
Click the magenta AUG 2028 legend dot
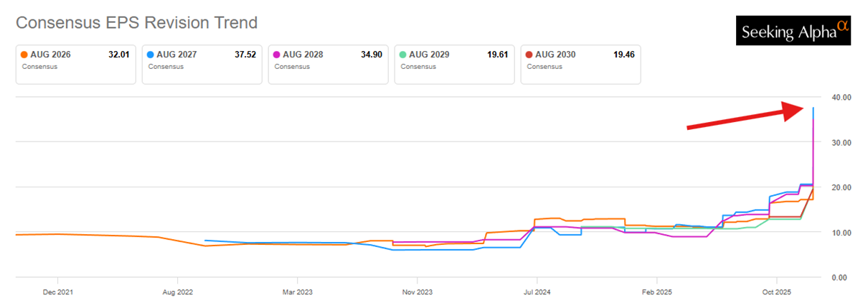[x=277, y=55]
